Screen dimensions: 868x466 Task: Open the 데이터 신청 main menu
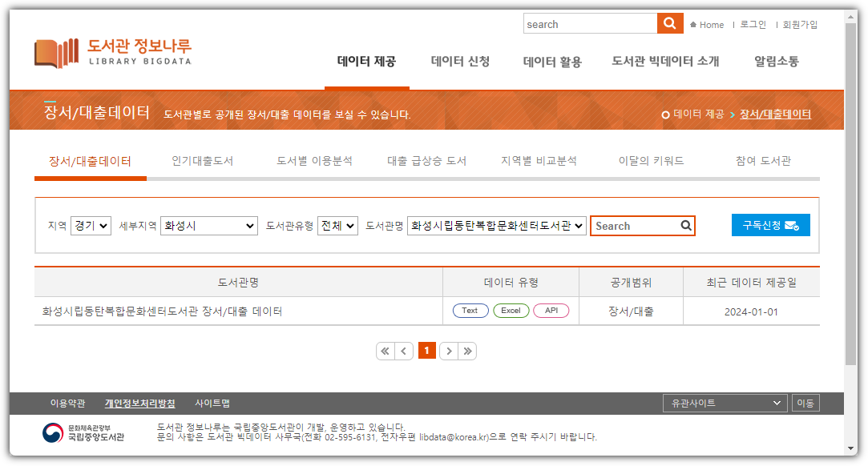(460, 62)
